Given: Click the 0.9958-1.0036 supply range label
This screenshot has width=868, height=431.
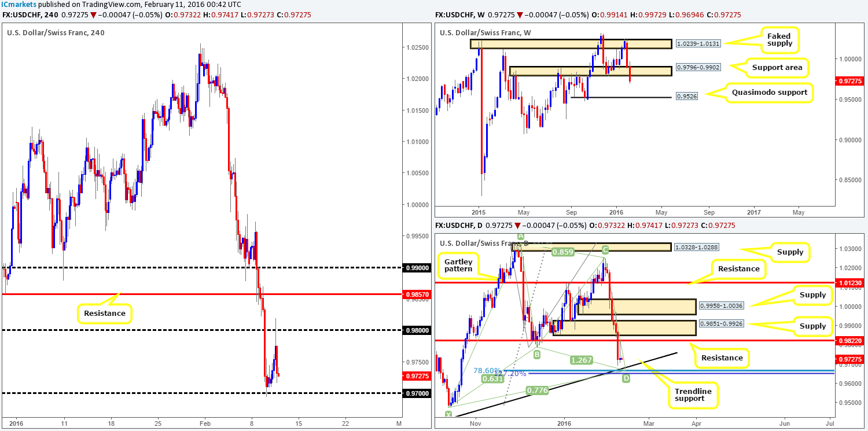Looking at the screenshot, I should click(x=721, y=306).
